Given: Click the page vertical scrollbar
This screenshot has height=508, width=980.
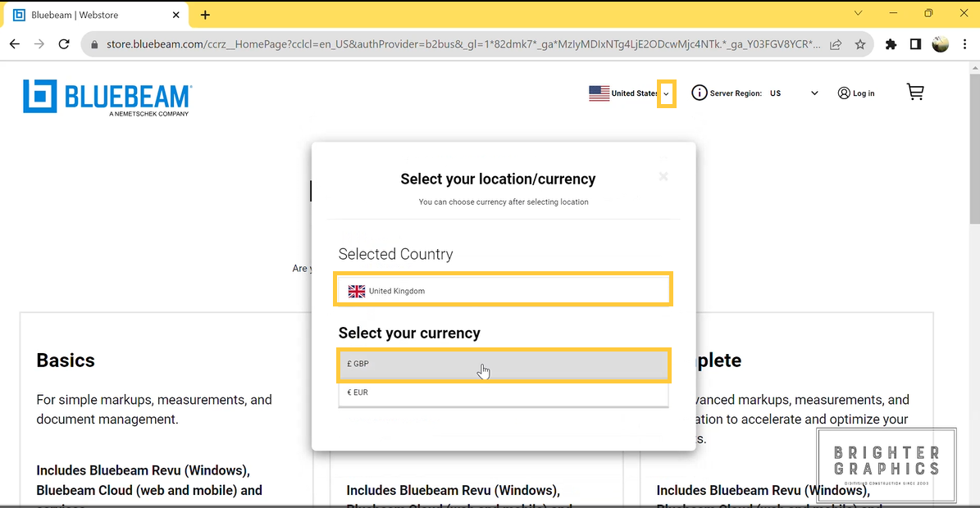Looking at the screenshot, I should [x=973, y=164].
